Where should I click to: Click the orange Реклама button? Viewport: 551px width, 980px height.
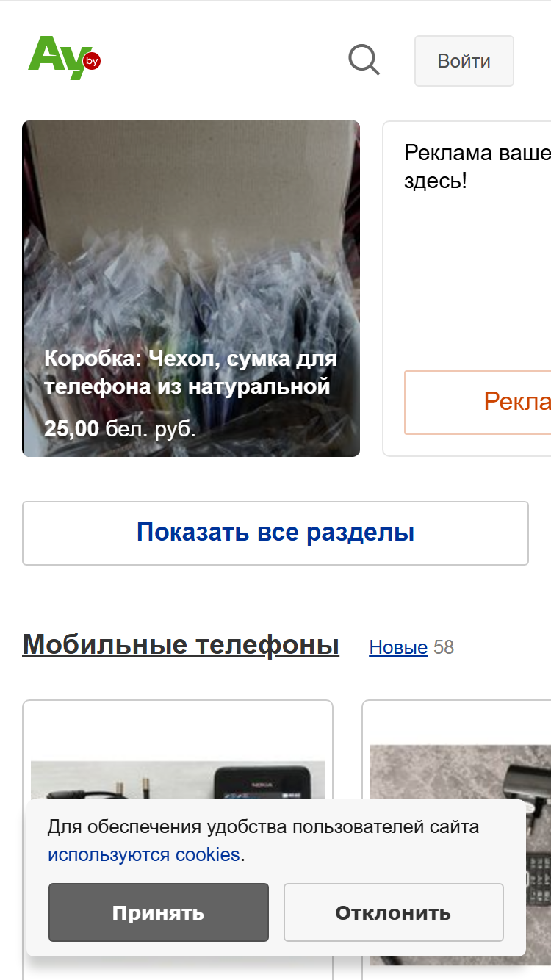click(478, 403)
